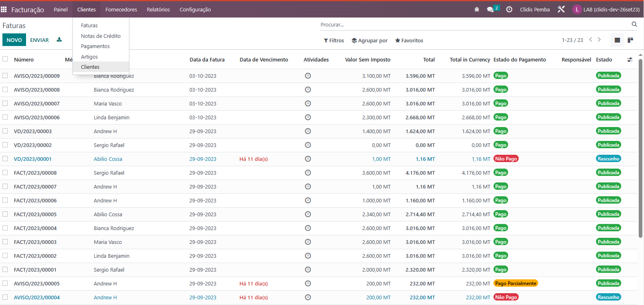Viewport: 644px width, 305px height.
Task: Open the Clidis Pemba company switcher
Action: [535, 9]
